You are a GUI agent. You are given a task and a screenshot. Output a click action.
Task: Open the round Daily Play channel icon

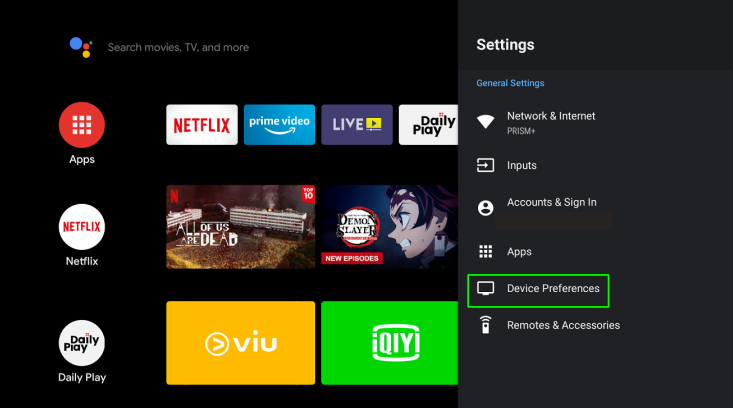click(x=82, y=343)
